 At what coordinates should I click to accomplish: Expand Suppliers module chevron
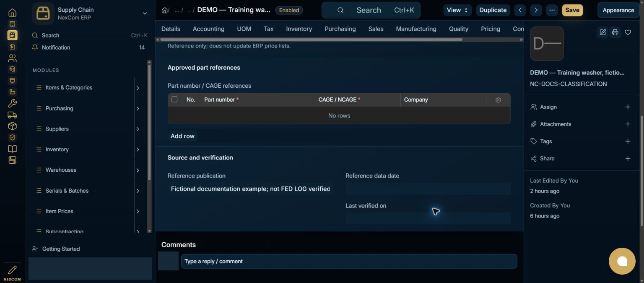click(x=138, y=129)
